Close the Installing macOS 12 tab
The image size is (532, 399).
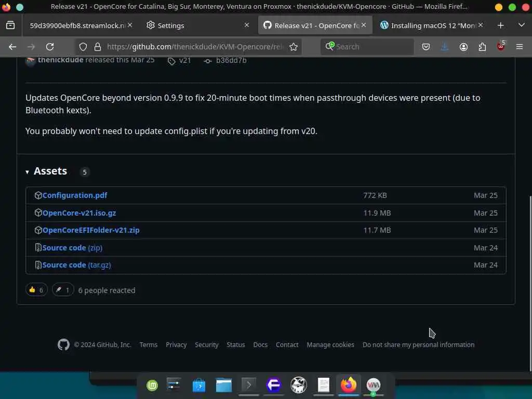pos(481,25)
